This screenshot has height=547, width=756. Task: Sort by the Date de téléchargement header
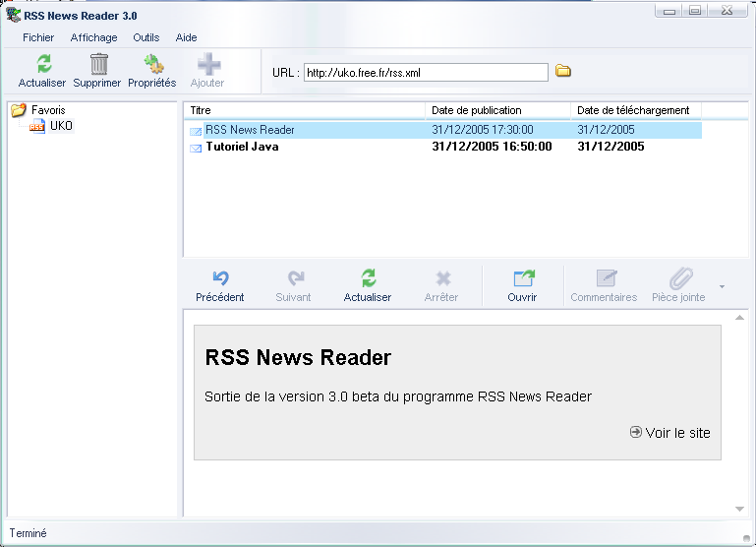(x=636, y=110)
